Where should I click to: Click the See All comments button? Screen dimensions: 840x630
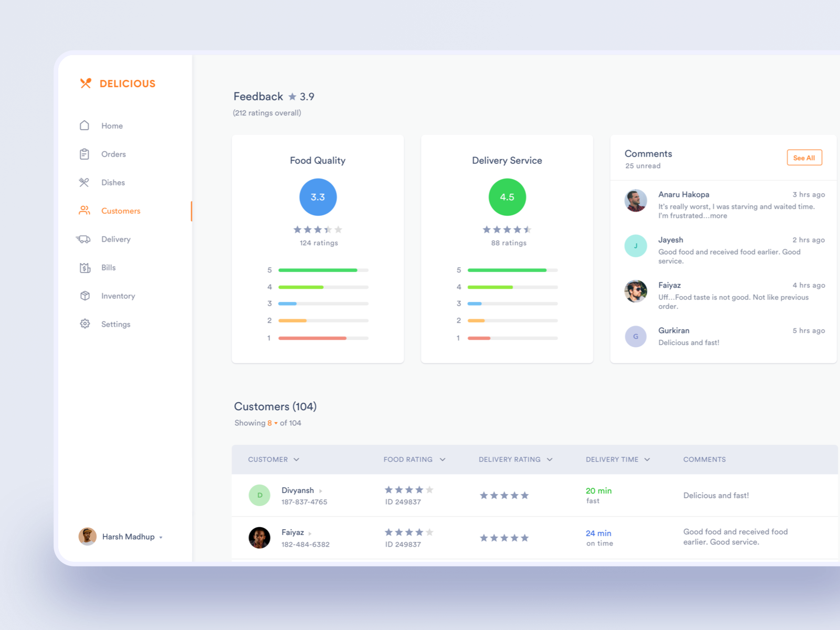(x=804, y=157)
